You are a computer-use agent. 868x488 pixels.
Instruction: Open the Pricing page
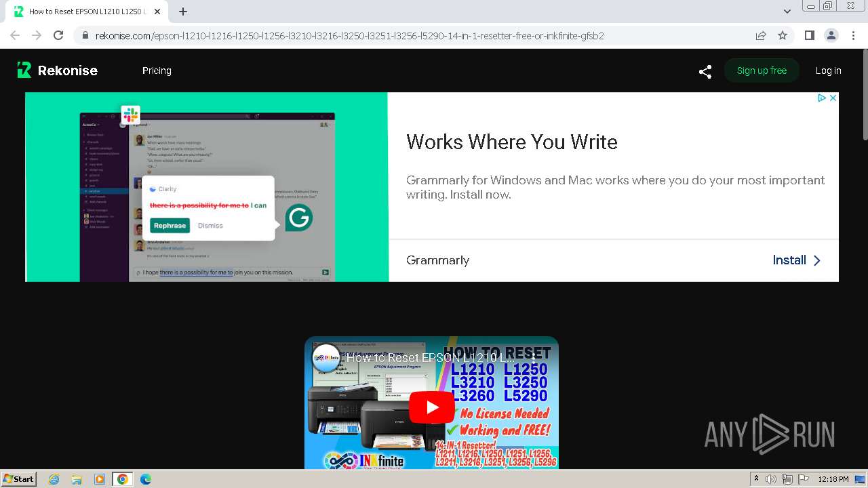coord(157,70)
